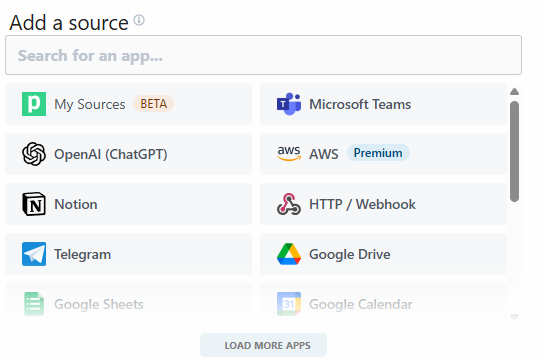Click the BETA badge
This screenshot has width=546, height=361.
[x=154, y=104]
